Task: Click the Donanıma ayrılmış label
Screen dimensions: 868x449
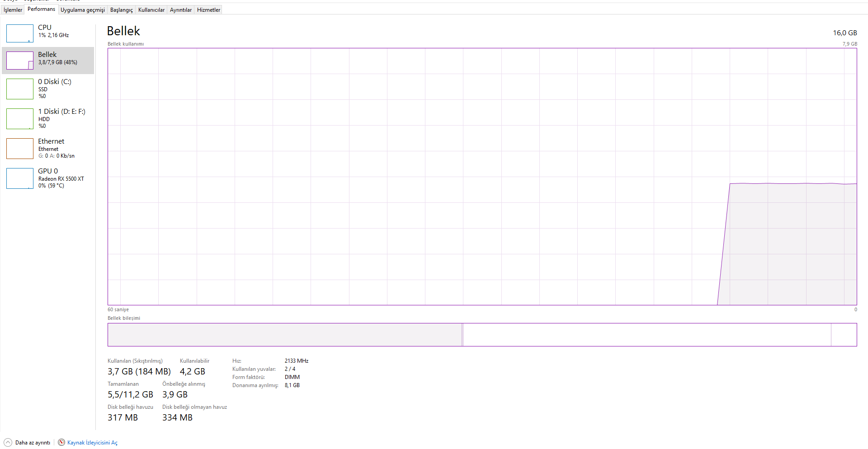Action: pos(255,385)
